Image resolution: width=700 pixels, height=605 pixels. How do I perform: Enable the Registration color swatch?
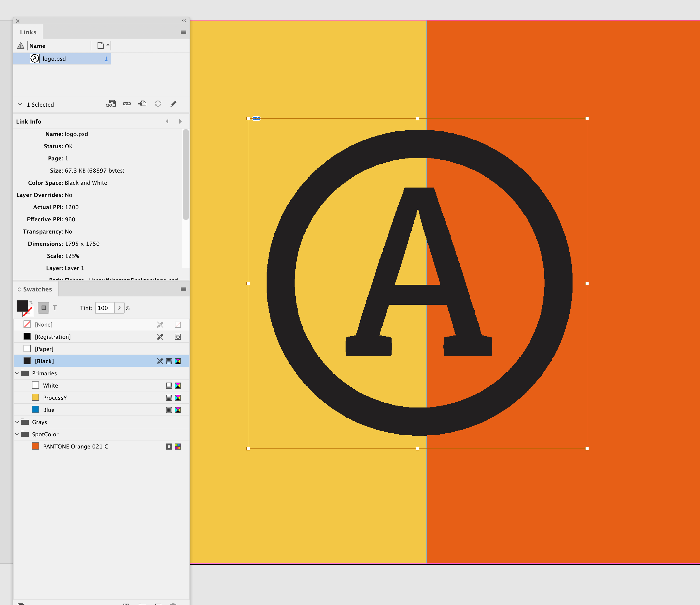52,337
